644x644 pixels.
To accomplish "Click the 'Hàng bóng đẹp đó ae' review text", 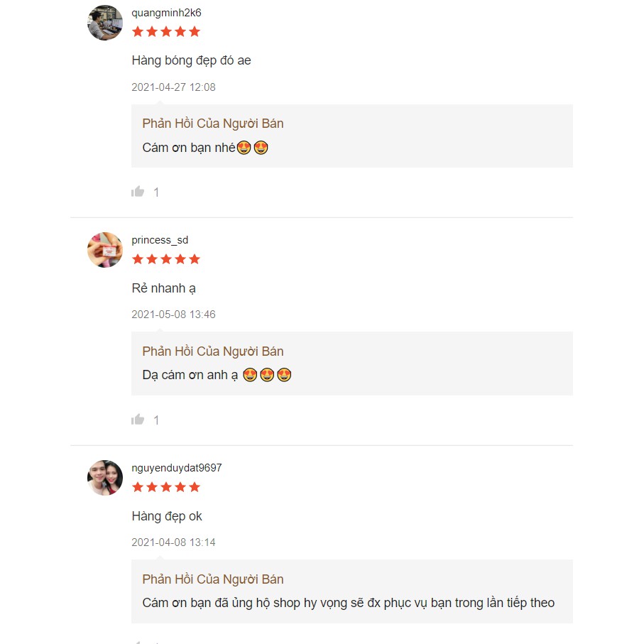I will coord(191,60).
